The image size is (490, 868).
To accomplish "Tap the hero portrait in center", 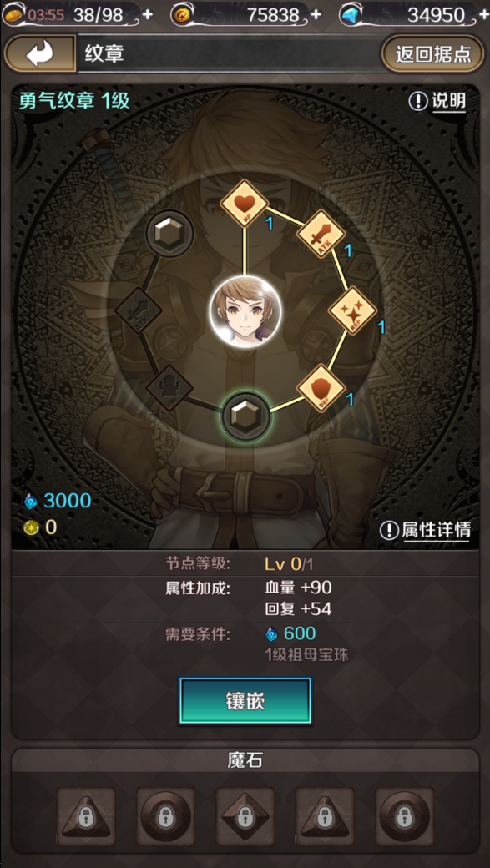I will pyautogui.click(x=245, y=311).
